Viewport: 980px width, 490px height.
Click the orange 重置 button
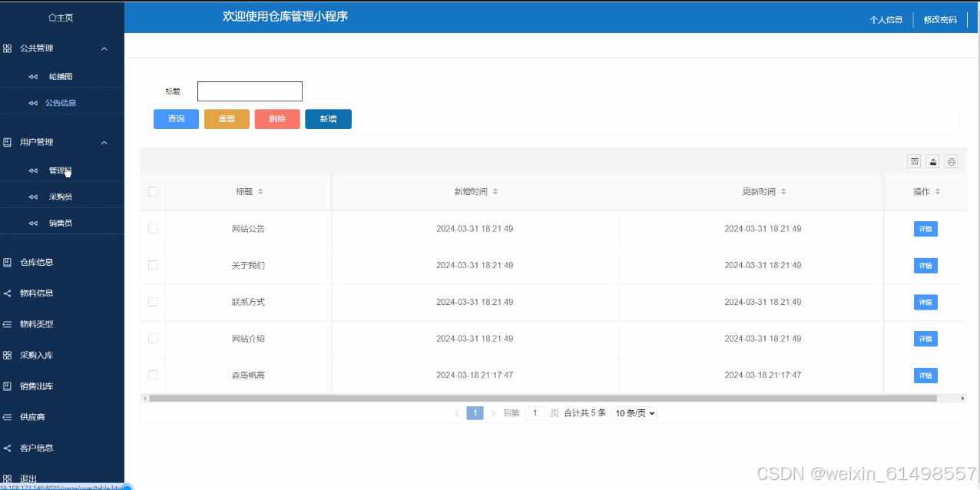click(x=227, y=119)
